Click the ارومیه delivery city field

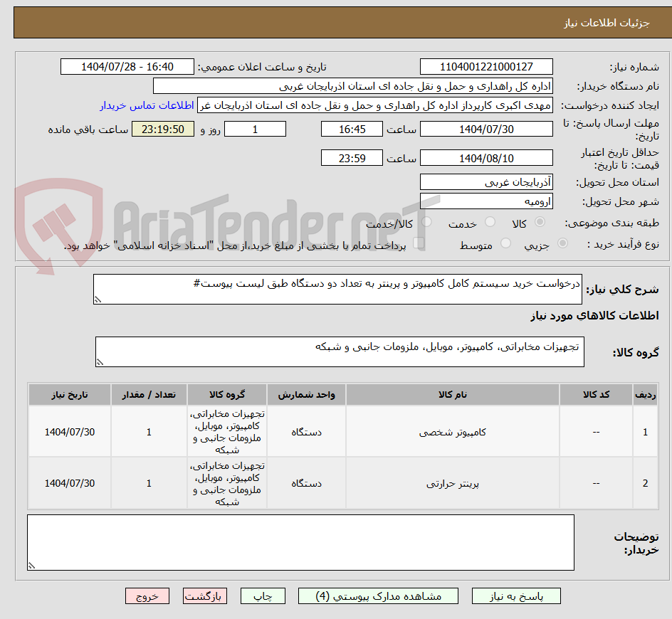tap(486, 201)
